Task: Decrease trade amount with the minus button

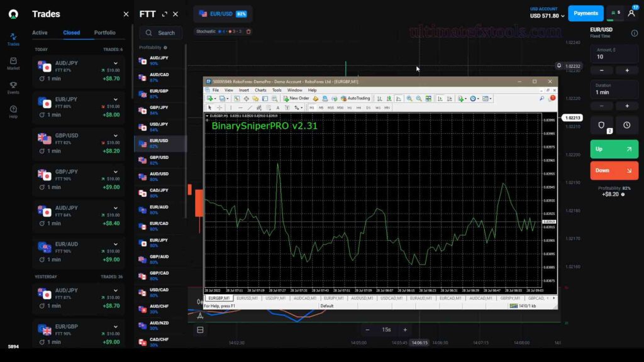Action: pyautogui.click(x=602, y=70)
